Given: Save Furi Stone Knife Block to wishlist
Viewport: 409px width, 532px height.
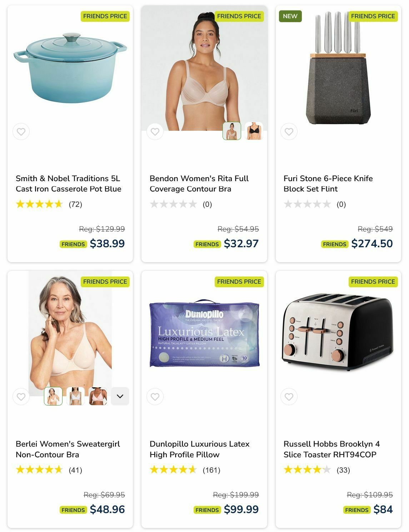Looking at the screenshot, I should point(289,131).
